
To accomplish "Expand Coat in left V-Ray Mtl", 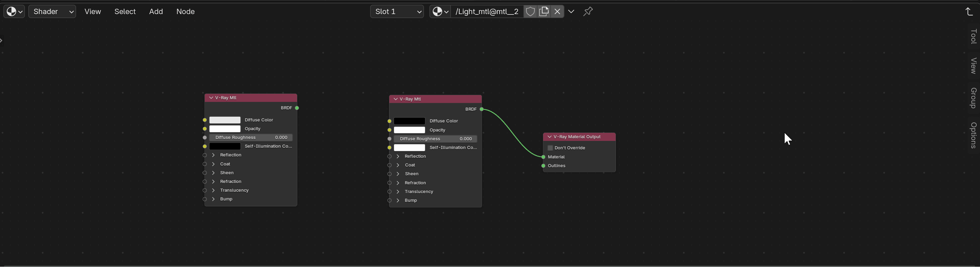I will pyautogui.click(x=214, y=164).
